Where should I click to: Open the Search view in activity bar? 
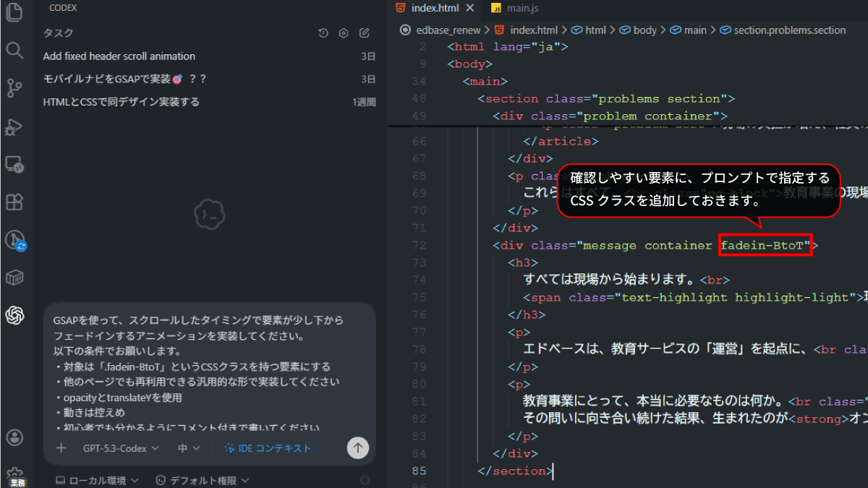pos(14,50)
